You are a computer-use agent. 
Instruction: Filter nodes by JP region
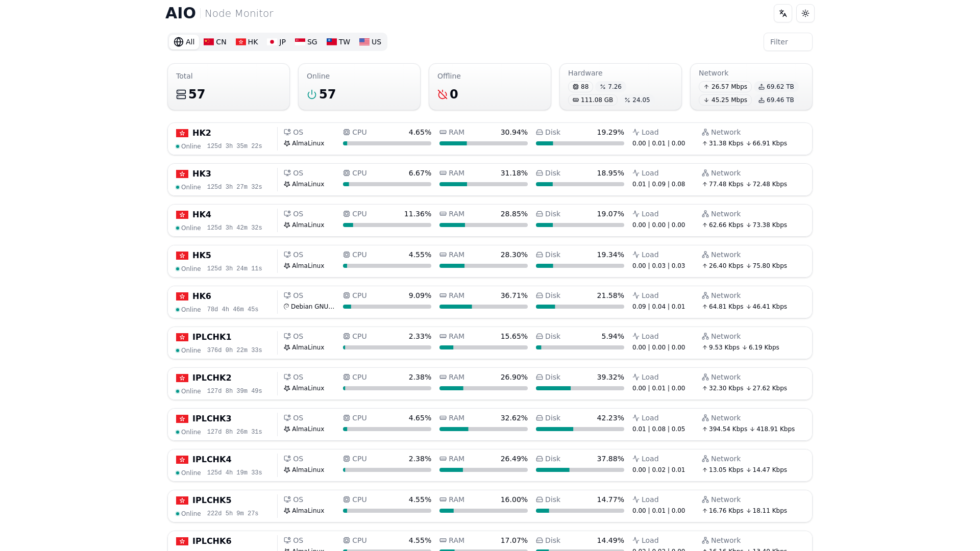(x=277, y=42)
